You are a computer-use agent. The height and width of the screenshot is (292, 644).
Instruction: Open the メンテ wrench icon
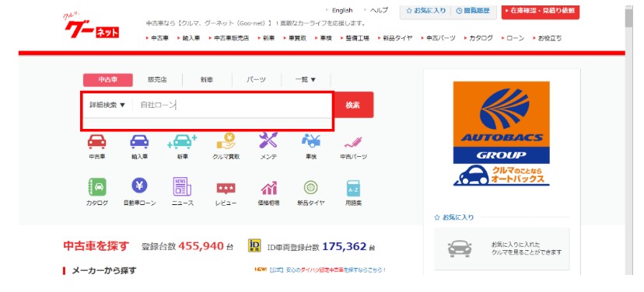click(268, 141)
